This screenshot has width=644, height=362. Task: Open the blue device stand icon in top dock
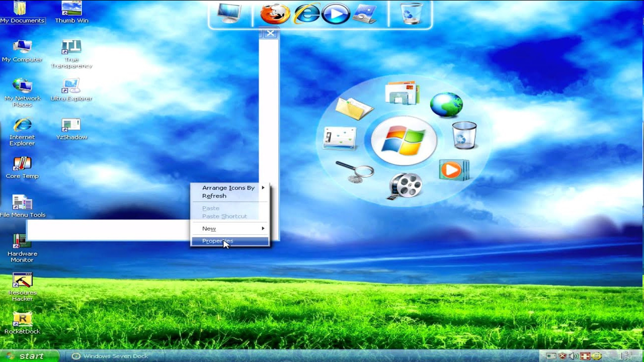coord(365,14)
